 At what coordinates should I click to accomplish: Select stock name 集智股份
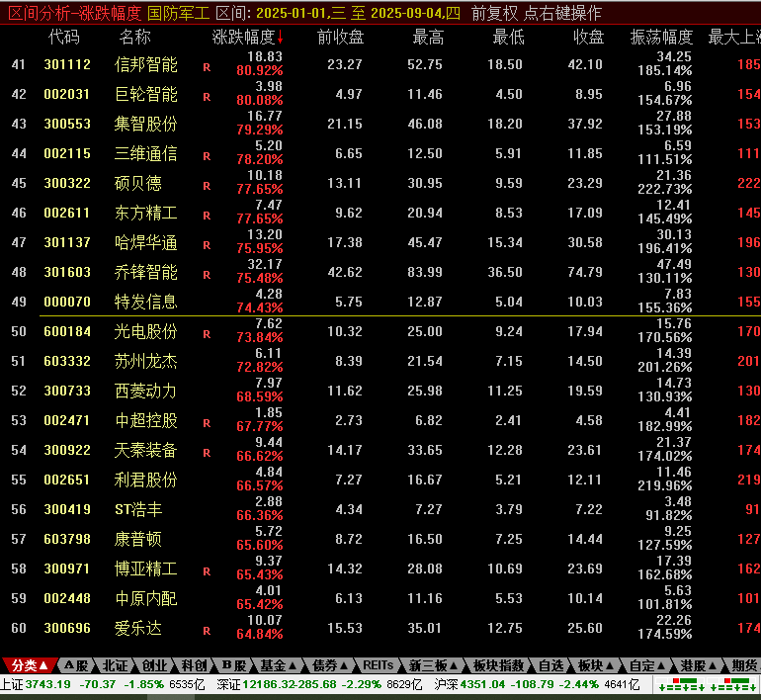[145, 124]
